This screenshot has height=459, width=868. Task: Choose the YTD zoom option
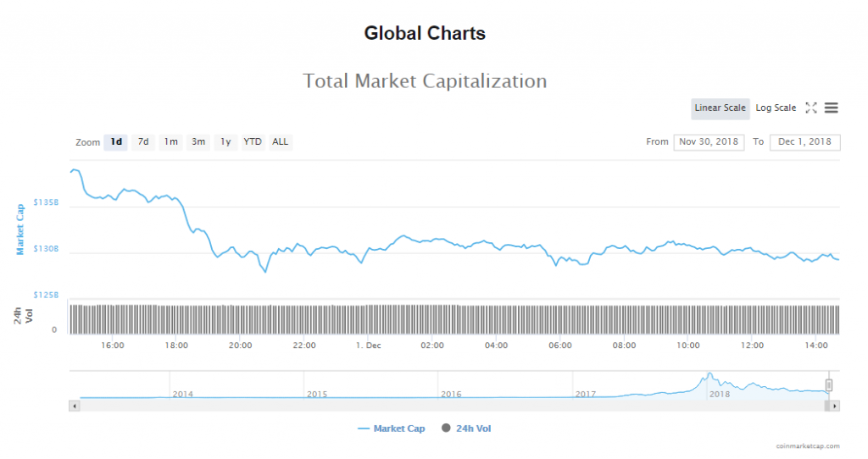253,141
